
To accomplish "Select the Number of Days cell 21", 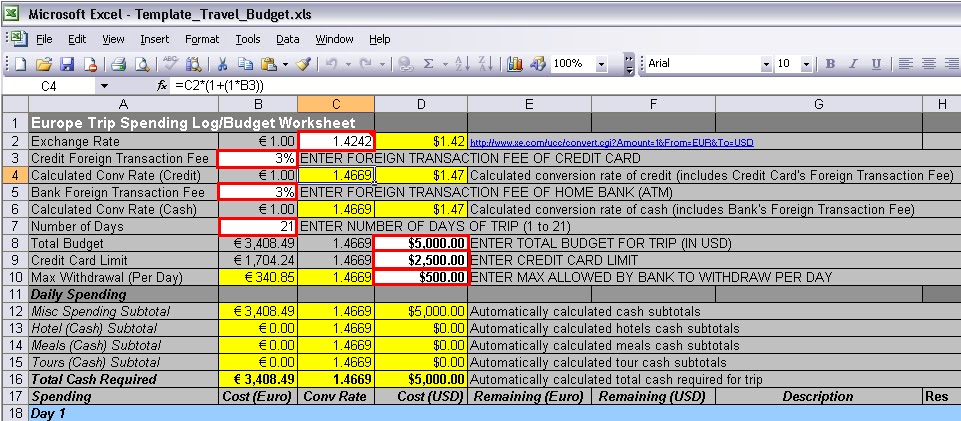I will [258, 226].
